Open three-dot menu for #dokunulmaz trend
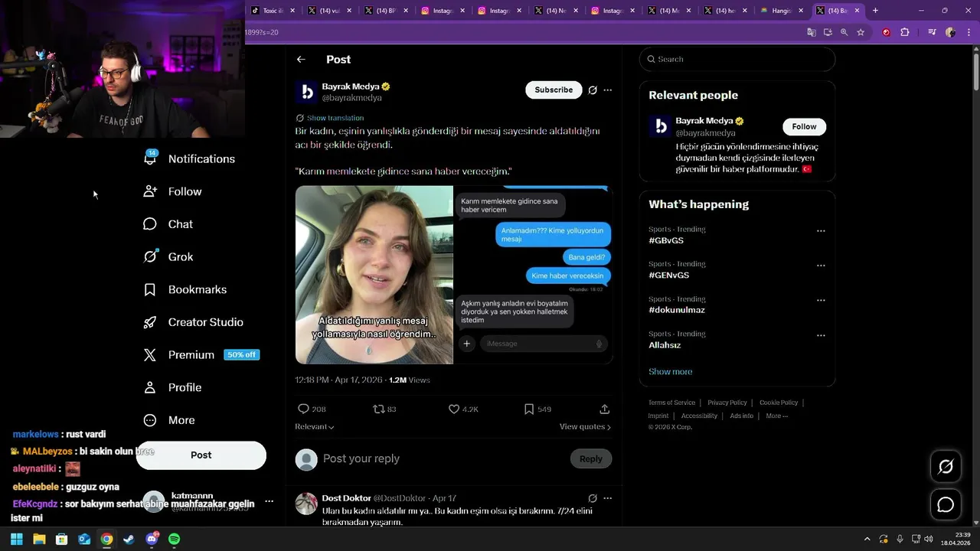The width and height of the screenshot is (980, 551). coord(821,300)
